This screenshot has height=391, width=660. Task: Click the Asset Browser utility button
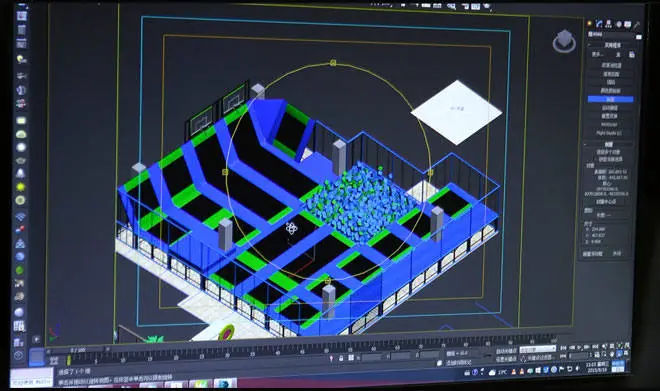tap(611, 65)
